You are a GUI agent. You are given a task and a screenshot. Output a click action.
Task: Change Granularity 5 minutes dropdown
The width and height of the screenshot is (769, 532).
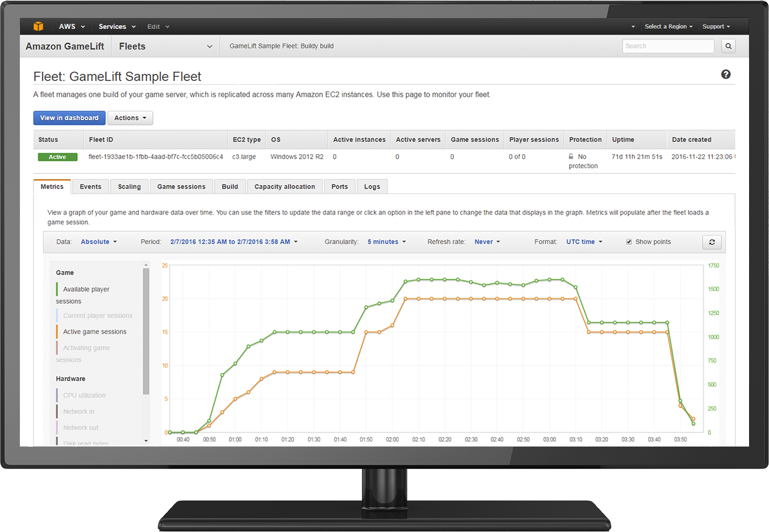pos(386,242)
